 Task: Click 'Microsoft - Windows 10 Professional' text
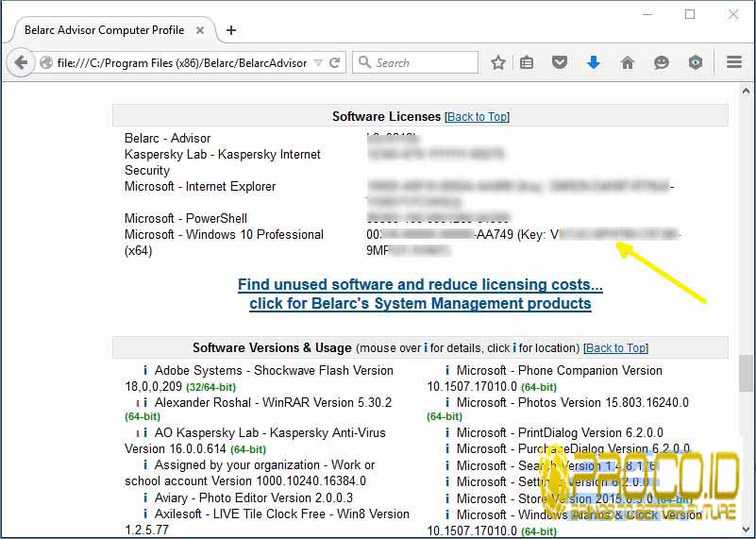(224, 235)
